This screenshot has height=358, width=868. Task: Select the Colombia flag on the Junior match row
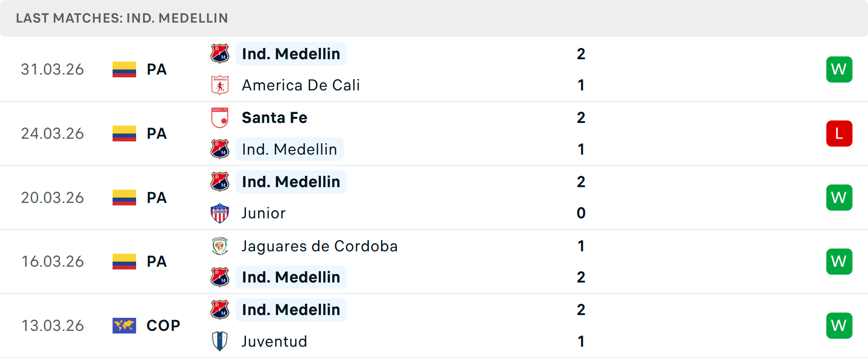[x=124, y=198]
